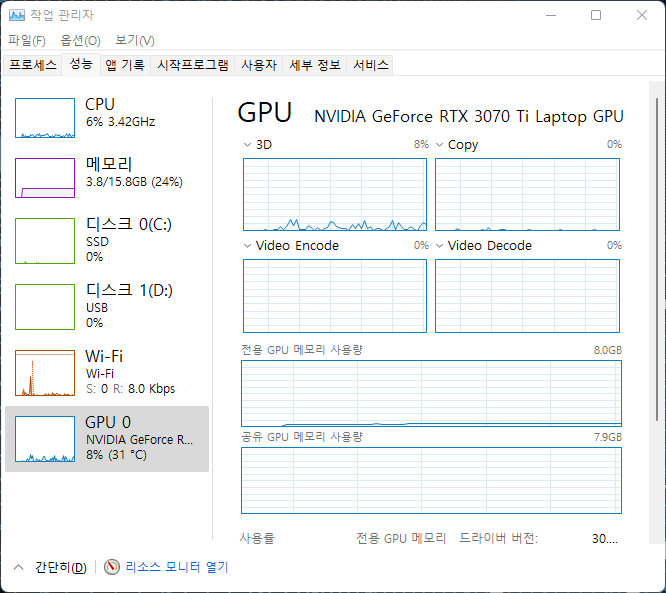Select the Memory graph thumbnail in sidebar
The width and height of the screenshot is (666, 593).
(x=45, y=177)
